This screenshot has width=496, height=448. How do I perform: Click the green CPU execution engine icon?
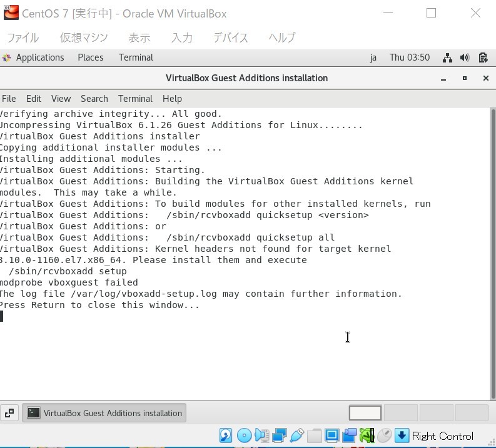(367, 436)
